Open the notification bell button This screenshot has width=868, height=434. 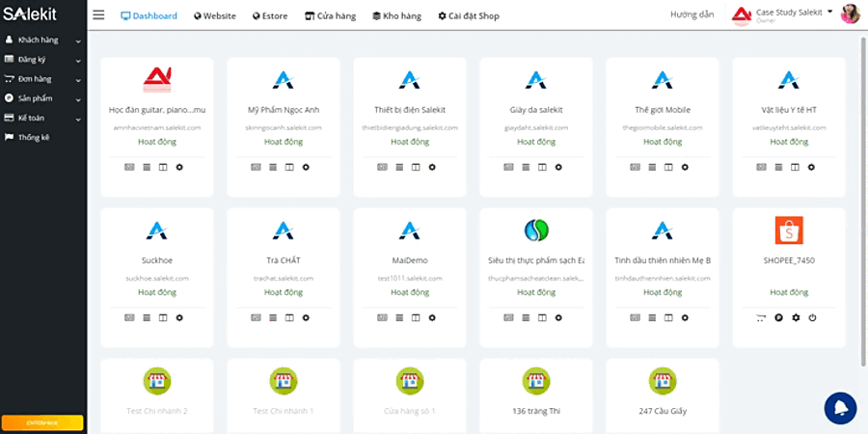point(840,408)
